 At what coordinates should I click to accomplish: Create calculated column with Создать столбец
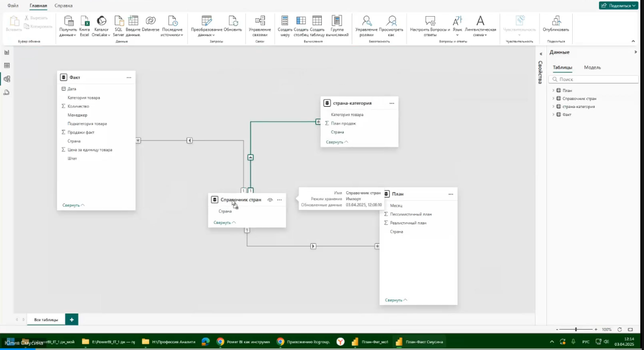pyautogui.click(x=301, y=24)
